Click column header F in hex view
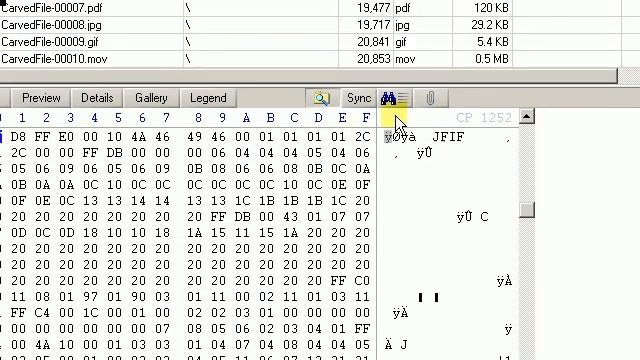640x360 pixels. pos(366,118)
